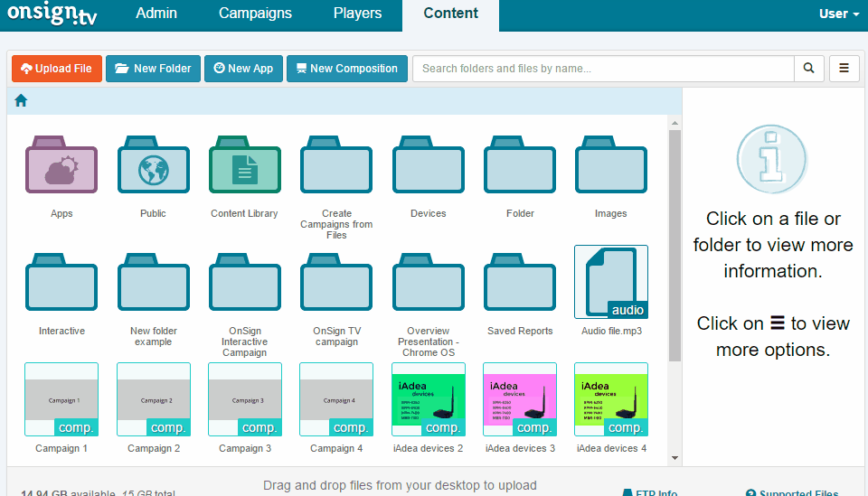The width and height of the screenshot is (868, 496).
Task: Switch to the Campaigns tab
Action: point(255,14)
